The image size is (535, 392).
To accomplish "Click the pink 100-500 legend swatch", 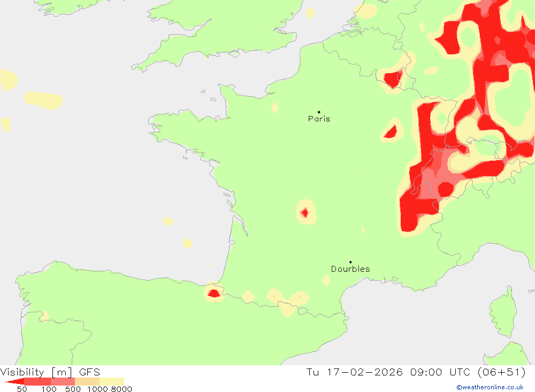I will (x=63, y=381).
